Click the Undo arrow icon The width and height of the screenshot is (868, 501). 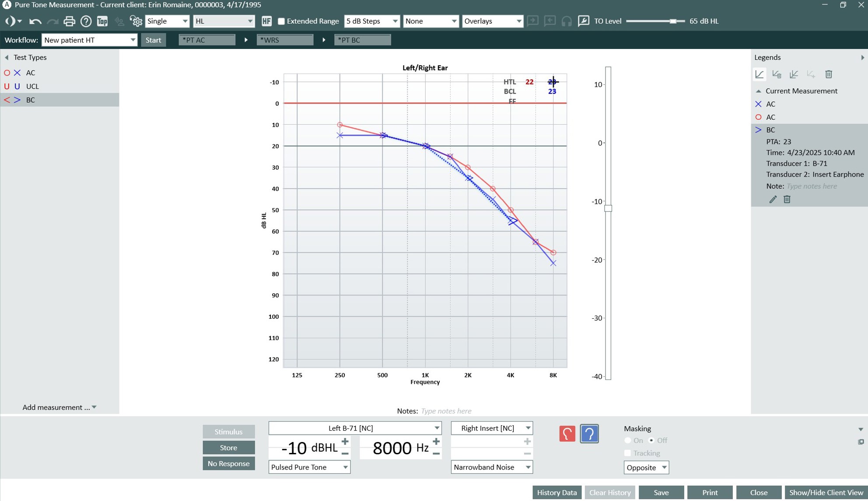(35, 21)
